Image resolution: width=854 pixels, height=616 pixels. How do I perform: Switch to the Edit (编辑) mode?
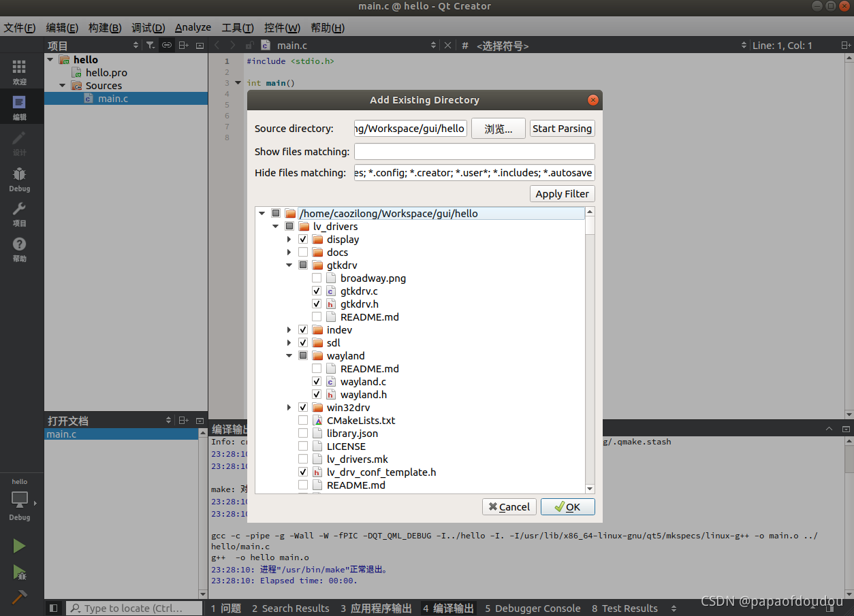click(19, 107)
